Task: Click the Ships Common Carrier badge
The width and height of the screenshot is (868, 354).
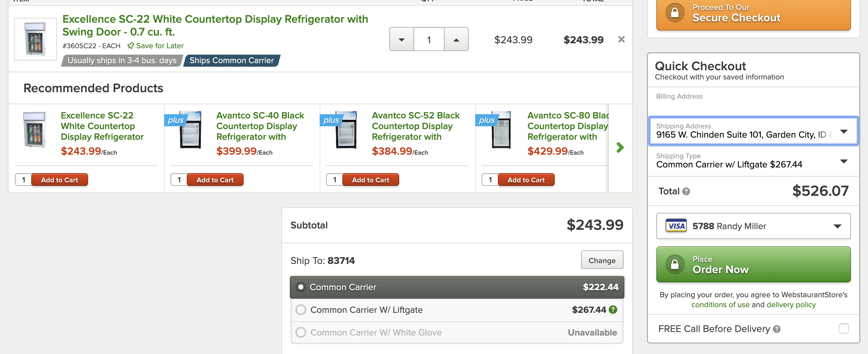Action: click(232, 61)
